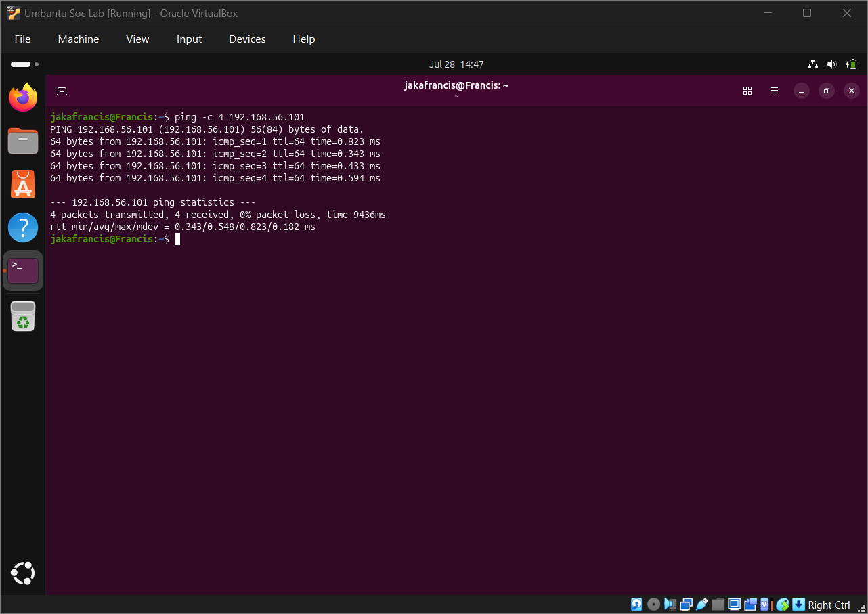Open the VirtualBox File menu
Viewport: 868px width, 614px height.
coord(23,39)
